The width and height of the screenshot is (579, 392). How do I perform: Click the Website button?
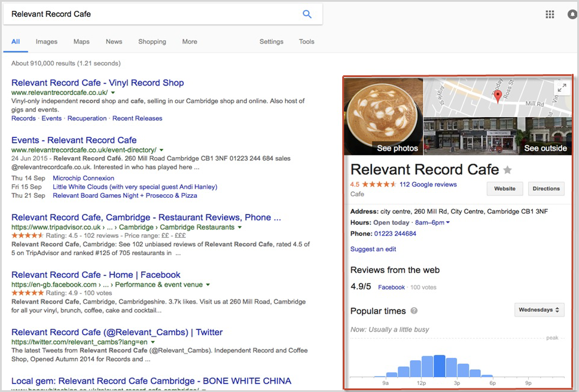point(504,188)
